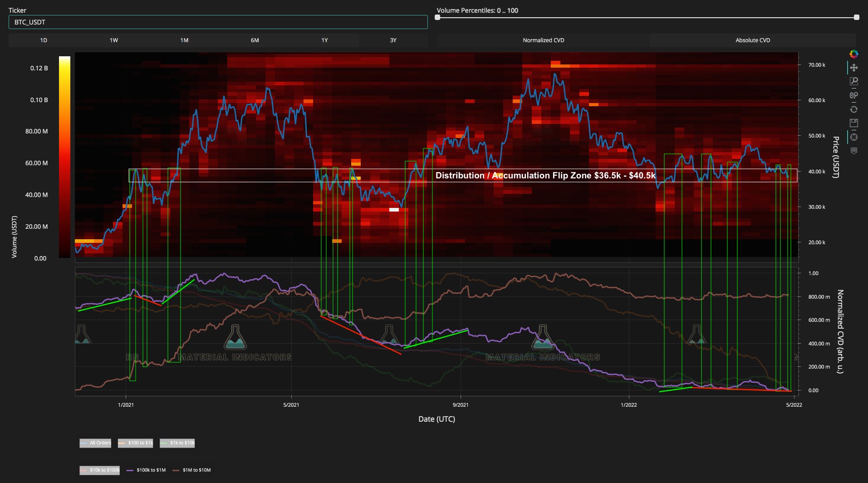The width and height of the screenshot is (868, 483).
Task: Select the 1Y timeframe
Action: (324, 40)
